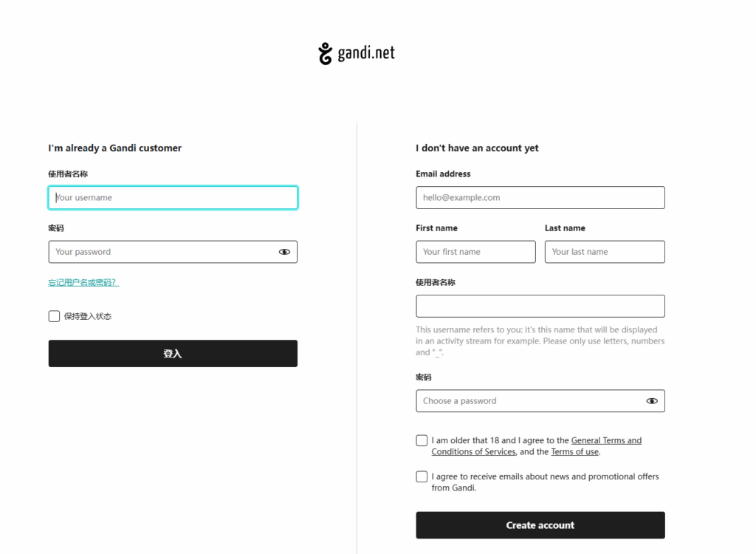Follow the Terms of use link
This screenshot has width=756, height=554.
click(x=574, y=452)
